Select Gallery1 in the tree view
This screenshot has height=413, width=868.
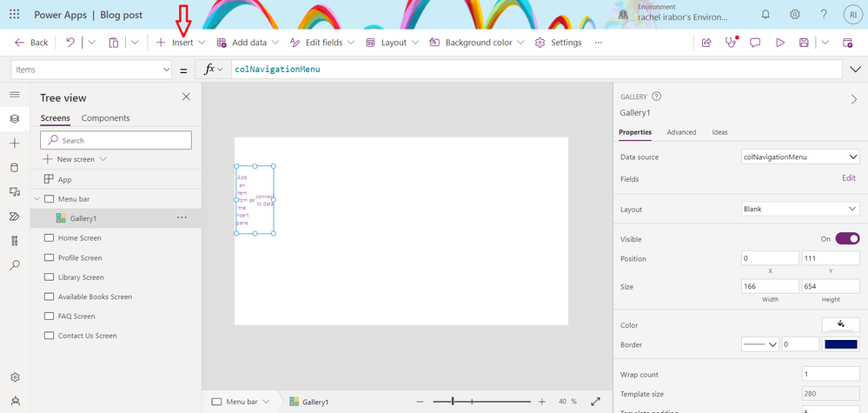(x=116, y=218)
